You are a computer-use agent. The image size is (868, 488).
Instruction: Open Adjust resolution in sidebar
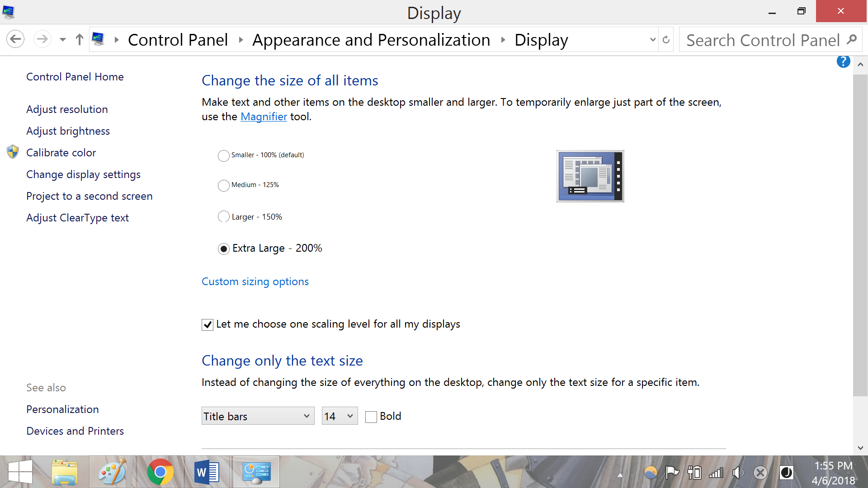point(67,109)
